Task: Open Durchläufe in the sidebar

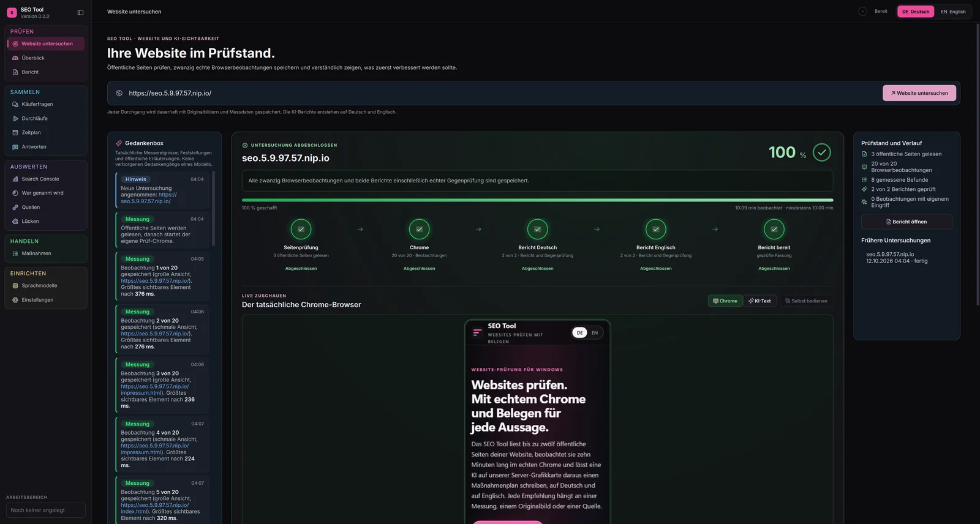Action: click(x=46, y=118)
